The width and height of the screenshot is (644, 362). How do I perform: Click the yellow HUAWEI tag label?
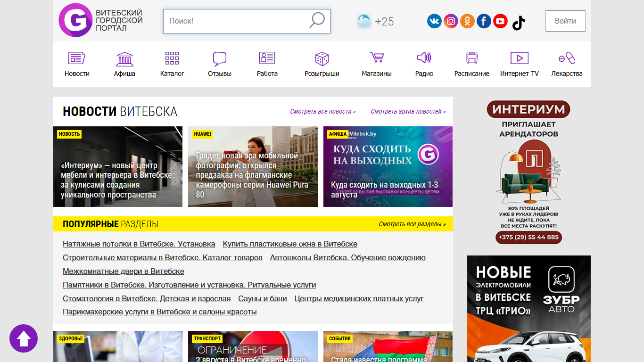pos(202,134)
